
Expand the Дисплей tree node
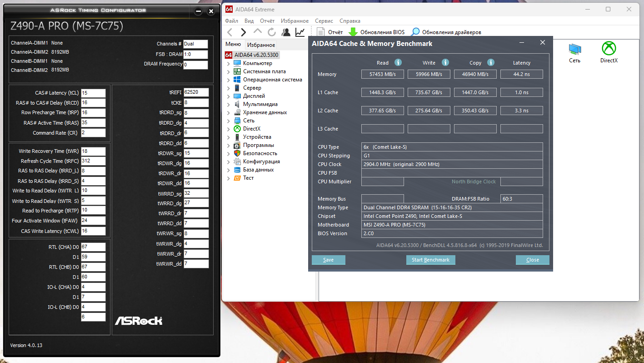[x=228, y=96]
